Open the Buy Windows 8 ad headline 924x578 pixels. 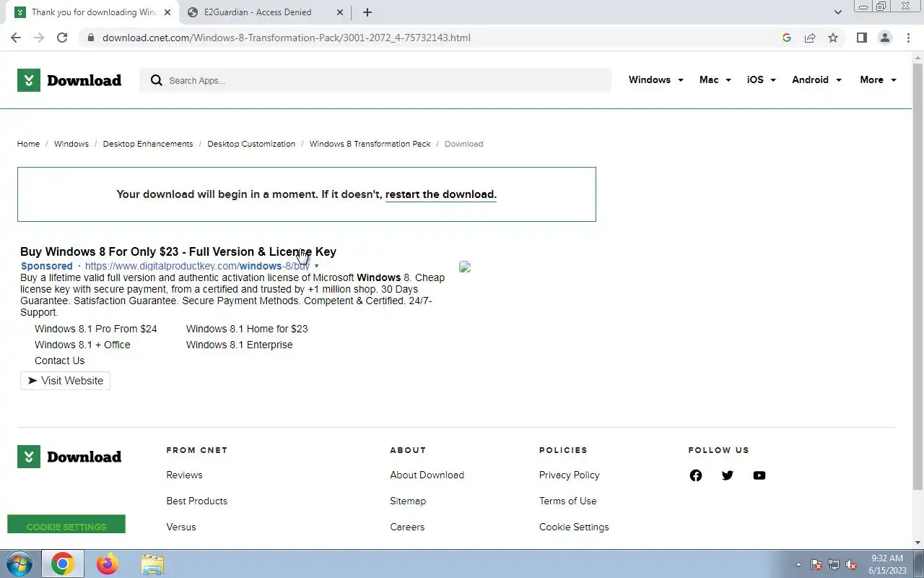click(178, 251)
